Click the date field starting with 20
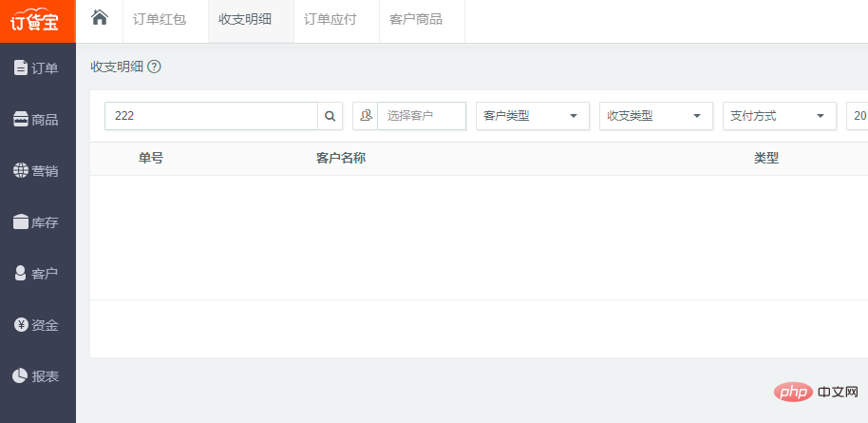This screenshot has height=423, width=868. click(857, 116)
